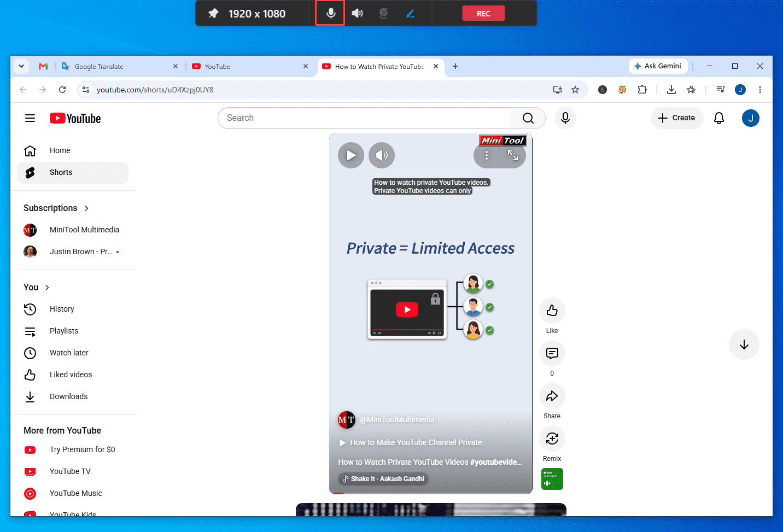This screenshot has height=532, width=783.
Task: Open the recorder annotation pen tool
Action: 410,13
